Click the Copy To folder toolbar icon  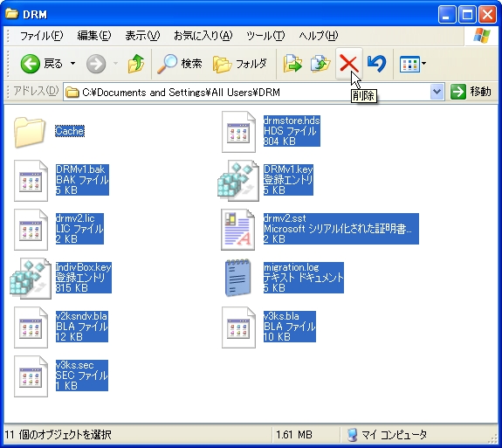320,64
